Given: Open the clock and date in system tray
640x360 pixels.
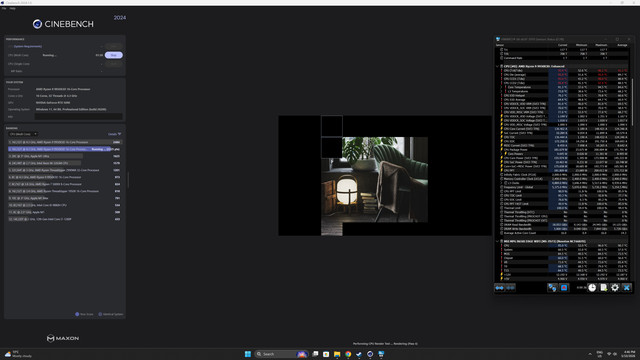Looking at the screenshot, I should (x=629, y=354).
